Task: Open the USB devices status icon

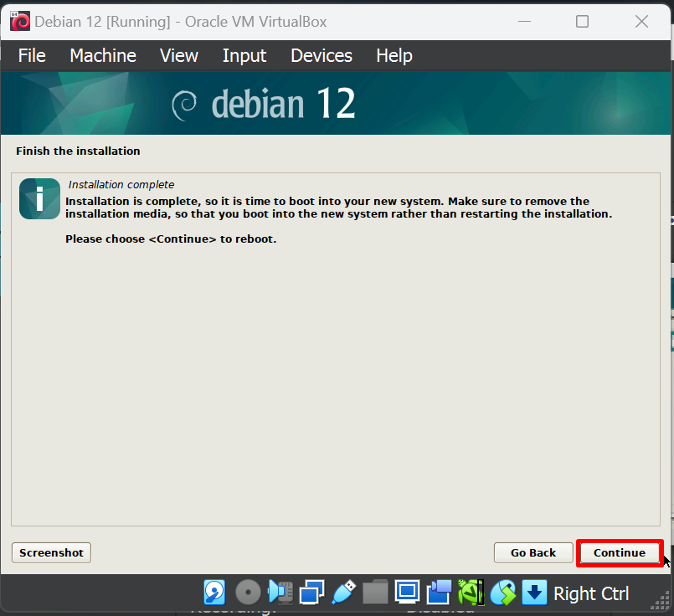Action: [x=343, y=593]
